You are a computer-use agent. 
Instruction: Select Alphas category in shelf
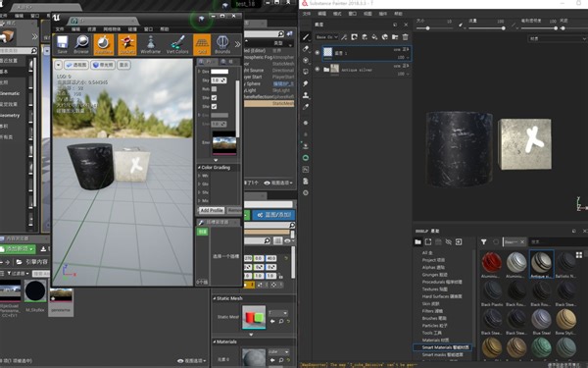[x=433, y=267]
